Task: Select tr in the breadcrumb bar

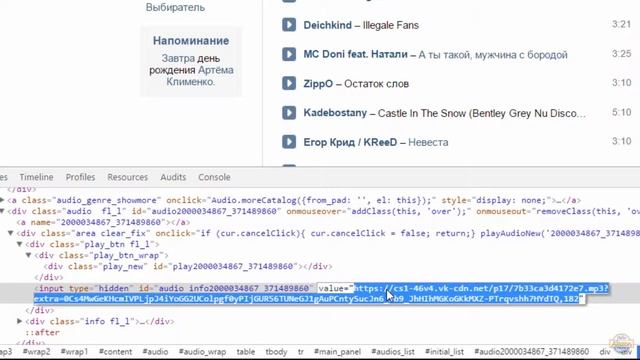Action: (x=301, y=351)
